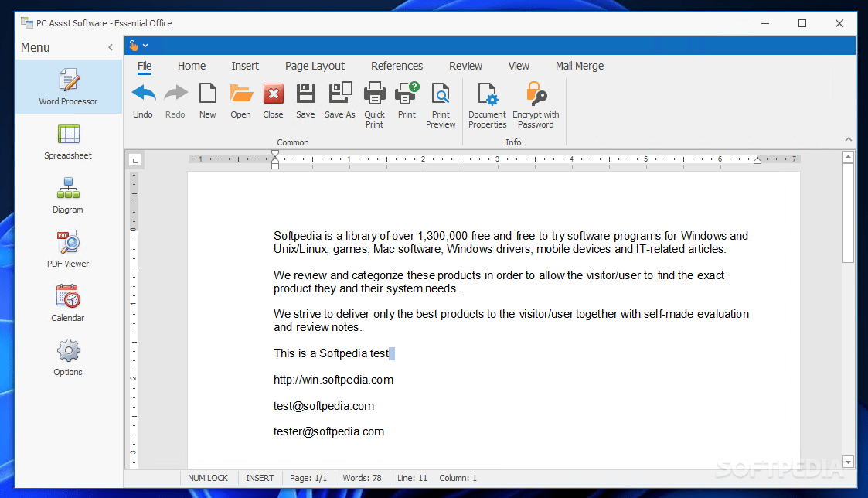This screenshot has height=498, width=868.
Task: Switch to the Mail Merge tab
Action: [x=580, y=66]
